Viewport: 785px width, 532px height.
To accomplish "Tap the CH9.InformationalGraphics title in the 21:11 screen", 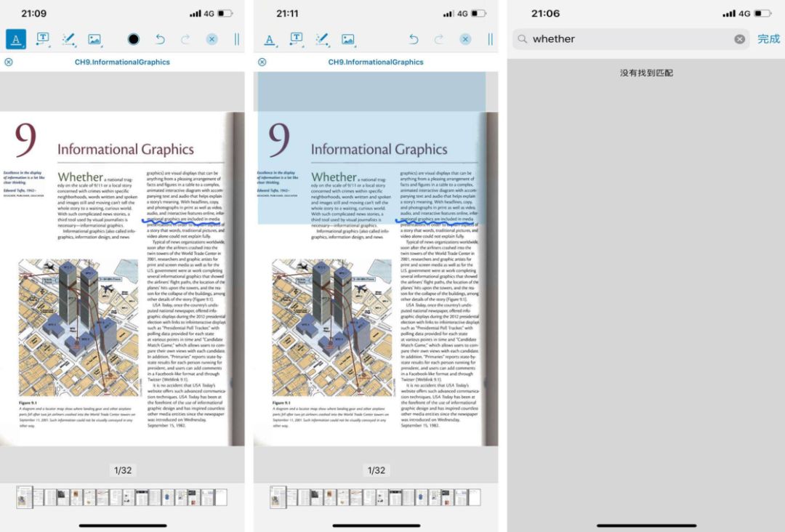I will click(x=376, y=62).
